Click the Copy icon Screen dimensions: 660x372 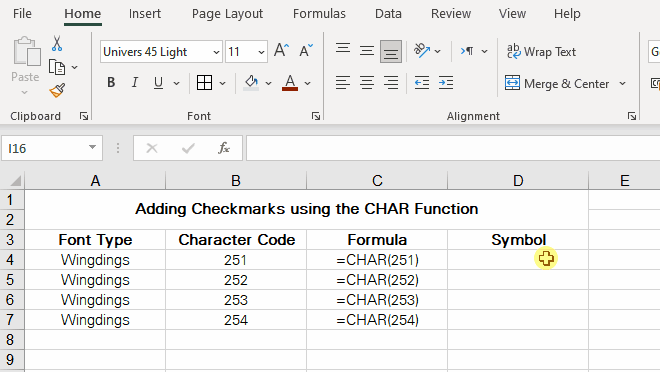pyautogui.click(x=57, y=67)
